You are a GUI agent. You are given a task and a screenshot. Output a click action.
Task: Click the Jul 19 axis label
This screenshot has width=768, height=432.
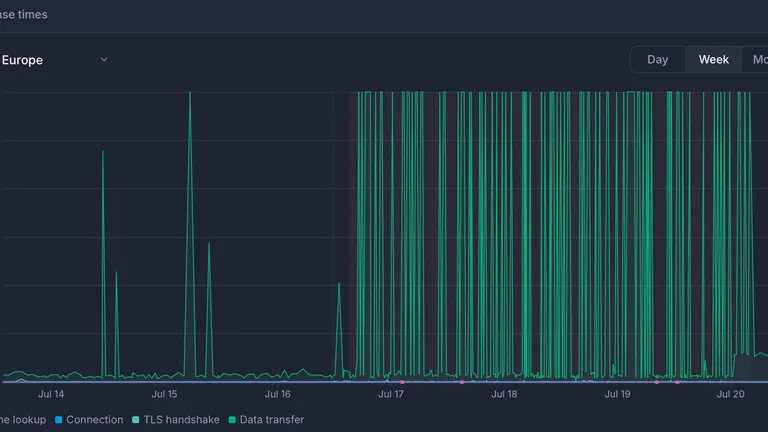tap(617, 394)
